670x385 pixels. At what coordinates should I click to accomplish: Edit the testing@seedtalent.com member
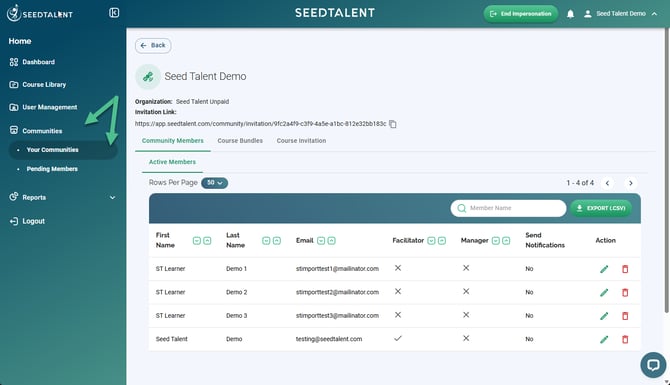(x=604, y=339)
